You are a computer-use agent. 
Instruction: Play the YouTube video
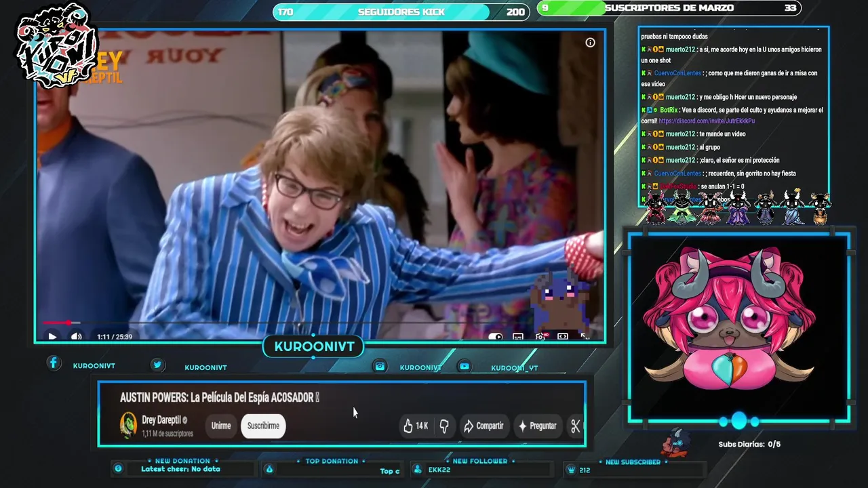[52, 336]
